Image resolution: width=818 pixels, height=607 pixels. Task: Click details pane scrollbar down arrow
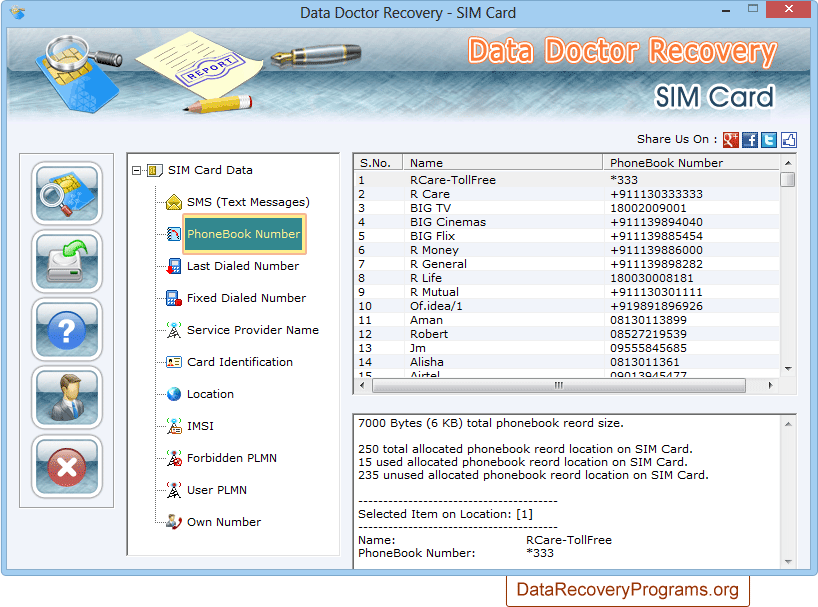pyautogui.click(x=788, y=562)
